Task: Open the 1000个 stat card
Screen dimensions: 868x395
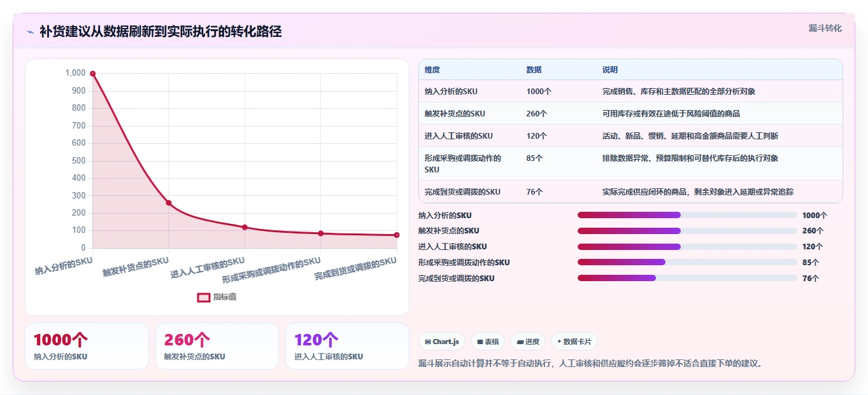Action: pos(87,346)
